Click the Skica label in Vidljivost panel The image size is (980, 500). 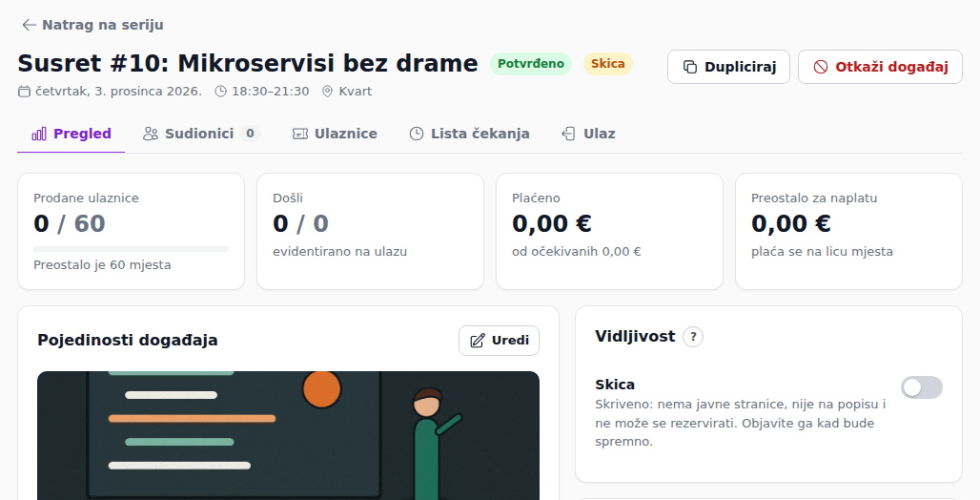pos(615,385)
